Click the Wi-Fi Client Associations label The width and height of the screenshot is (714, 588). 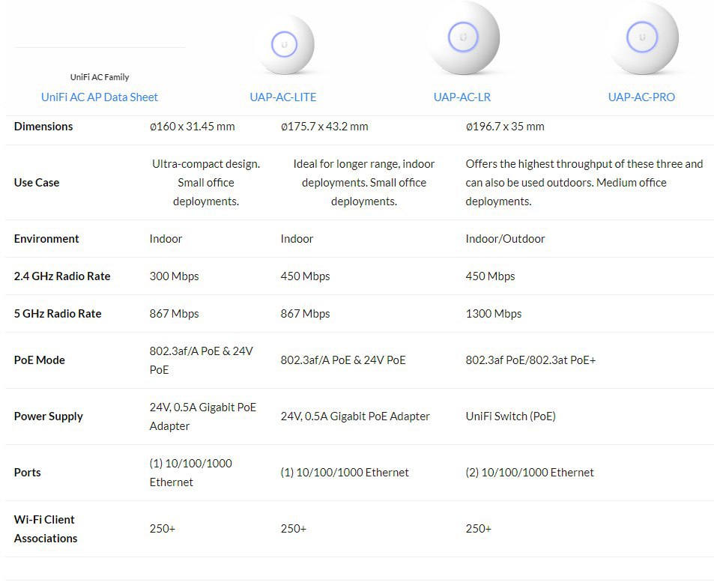(46, 529)
